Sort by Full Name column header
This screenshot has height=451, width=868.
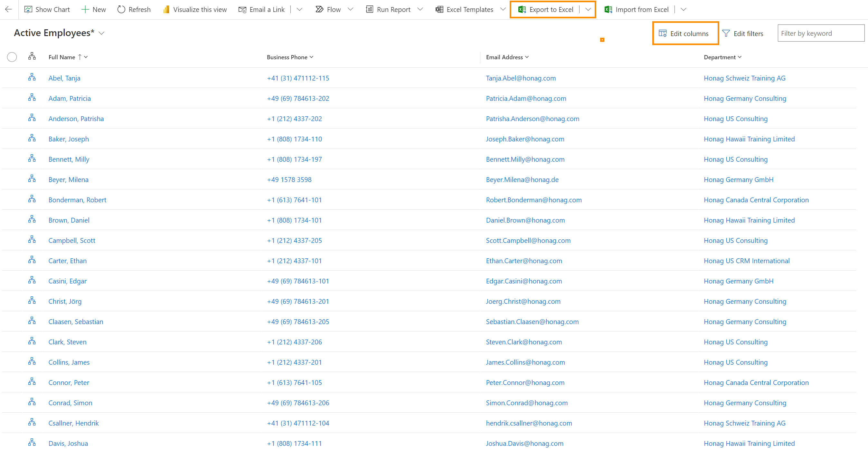click(x=62, y=57)
